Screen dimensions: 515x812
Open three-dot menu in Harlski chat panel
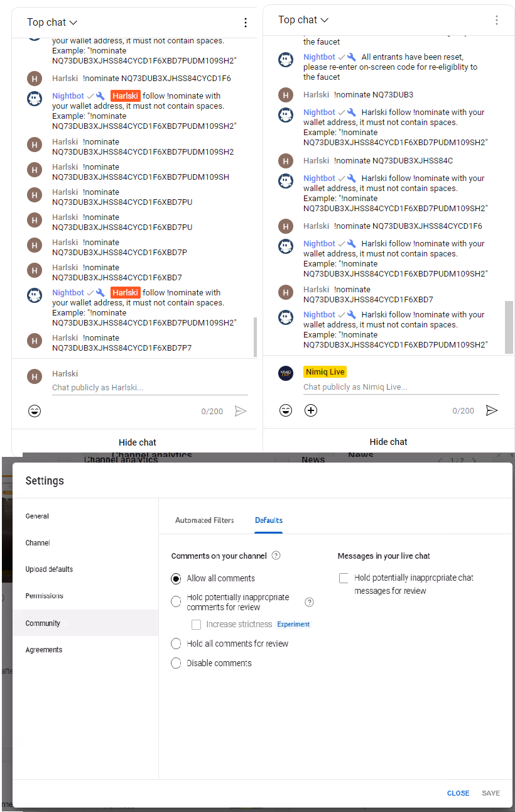(x=246, y=23)
